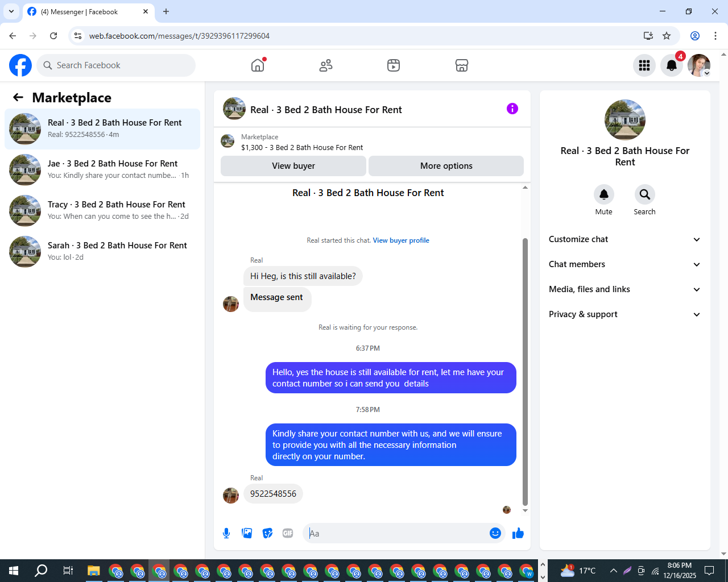728x582 pixels.
Task: Open the apps grid Menu icon
Action: [644, 65]
